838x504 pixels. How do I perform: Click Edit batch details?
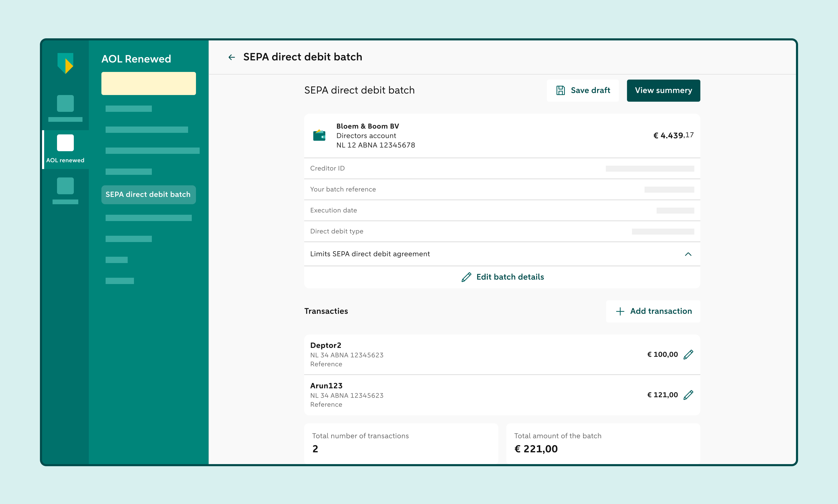(502, 277)
